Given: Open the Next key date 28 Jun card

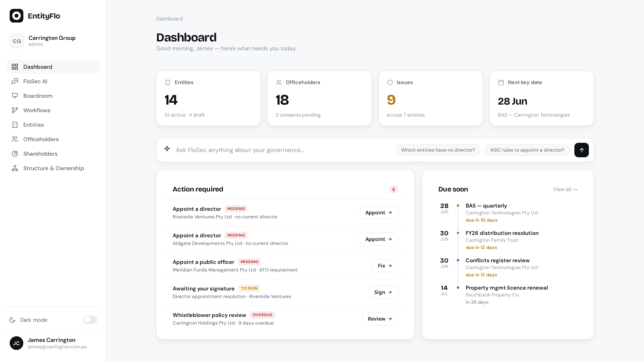Looking at the screenshot, I should [x=542, y=98].
